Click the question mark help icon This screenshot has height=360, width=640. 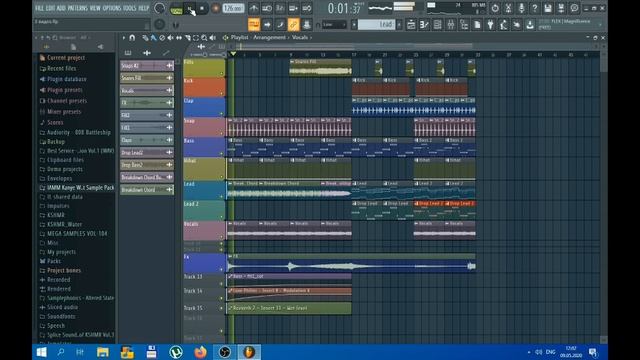click(x=534, y=8)
